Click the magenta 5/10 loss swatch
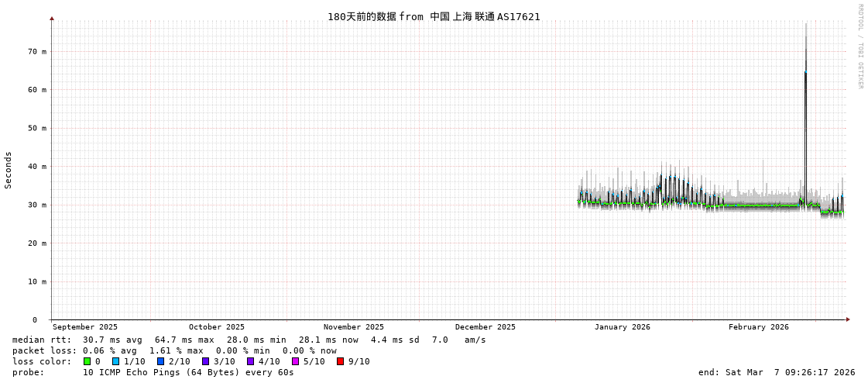 (x=295, y=361)
